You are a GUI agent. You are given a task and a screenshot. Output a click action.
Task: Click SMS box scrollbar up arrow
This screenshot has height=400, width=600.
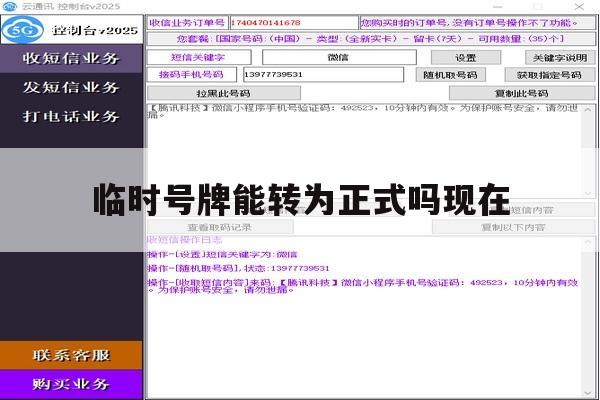(x=588, y=110)
